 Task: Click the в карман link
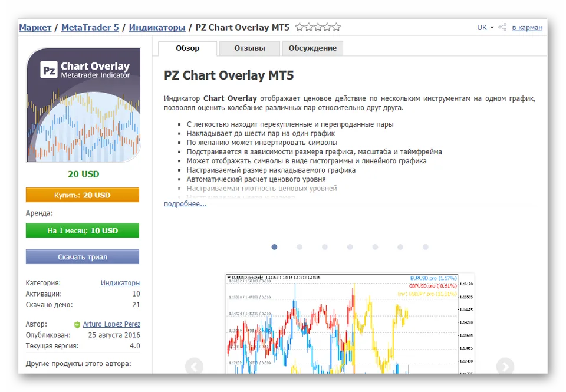pos(527,28)
